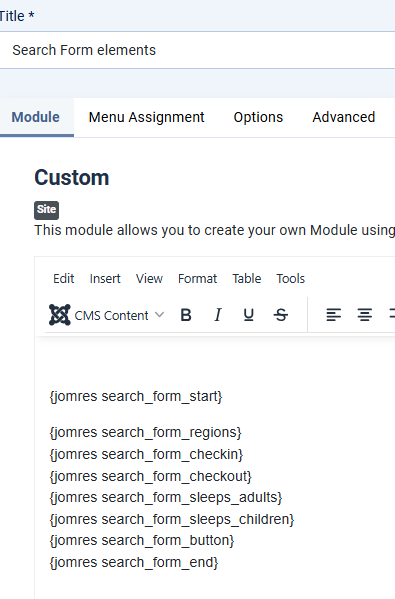Apply Italic formatting
The image size is (395, 599).
pyautogui.click(x=217, y=315)
